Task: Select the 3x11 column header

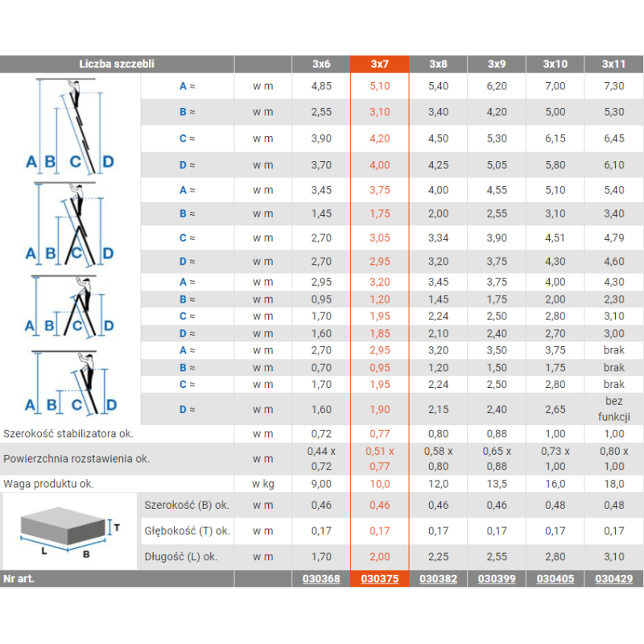Action: (614, 64)
